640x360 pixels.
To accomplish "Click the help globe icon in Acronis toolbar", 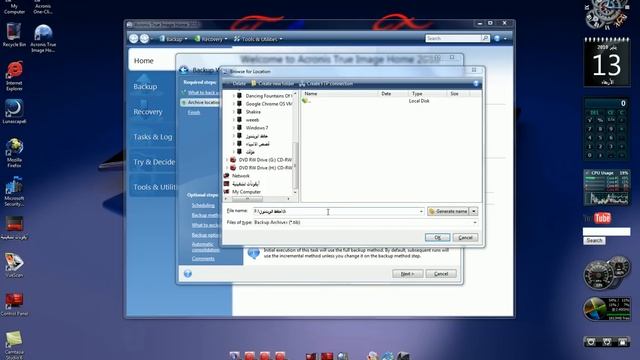I will tap(497, 38).
